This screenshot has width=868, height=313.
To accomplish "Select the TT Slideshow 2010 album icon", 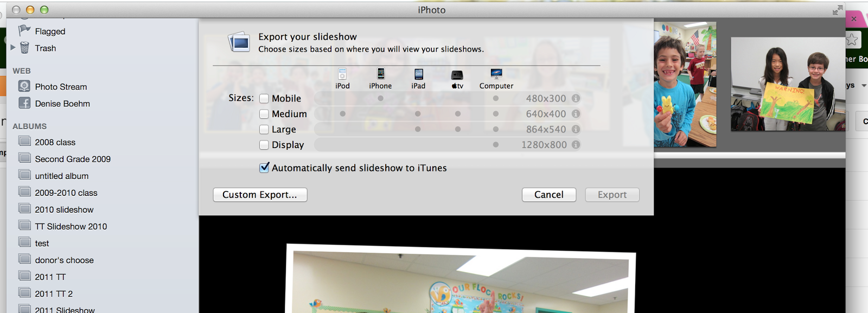I will [x=24, y=226].
